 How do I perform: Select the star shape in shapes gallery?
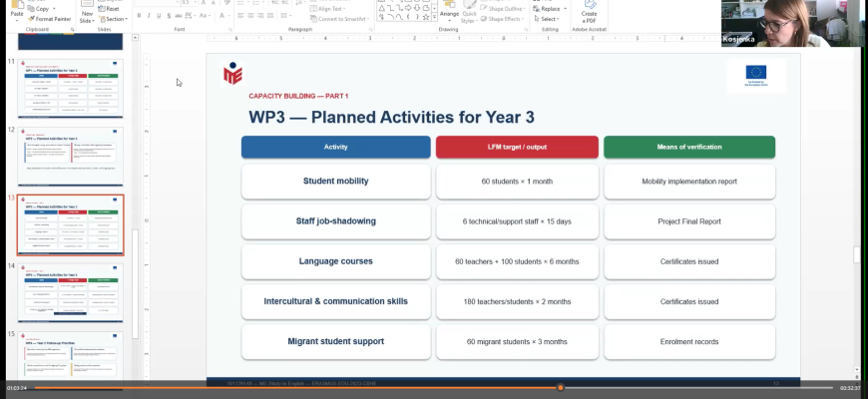425,17
